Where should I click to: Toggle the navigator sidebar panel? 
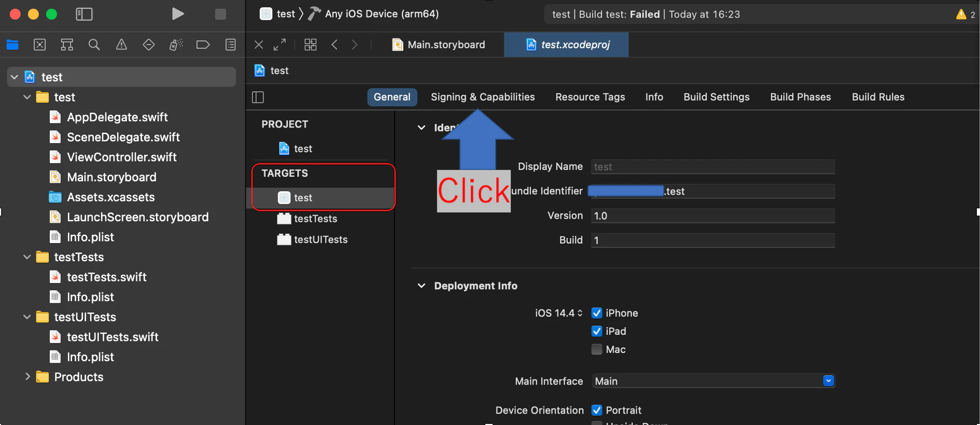click(x=84, y=14)
